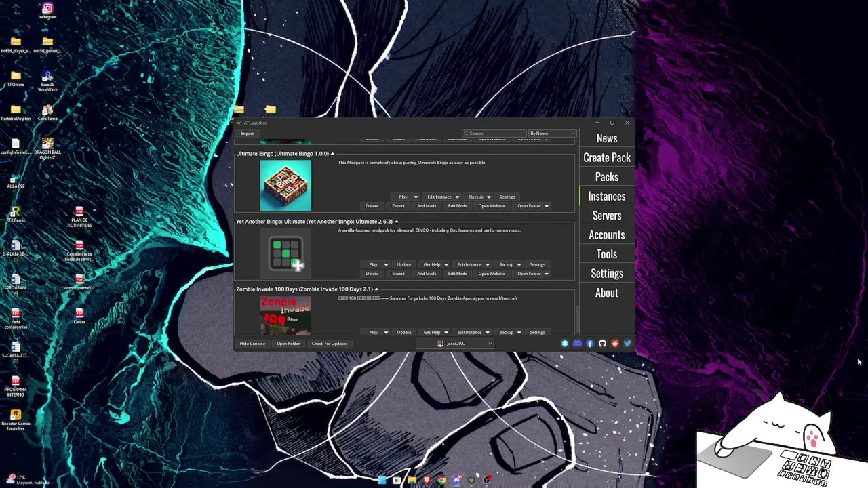Screen dimensions: 868x488
Task: Switch to the Servers tab
Action: (x=607, y=216)
